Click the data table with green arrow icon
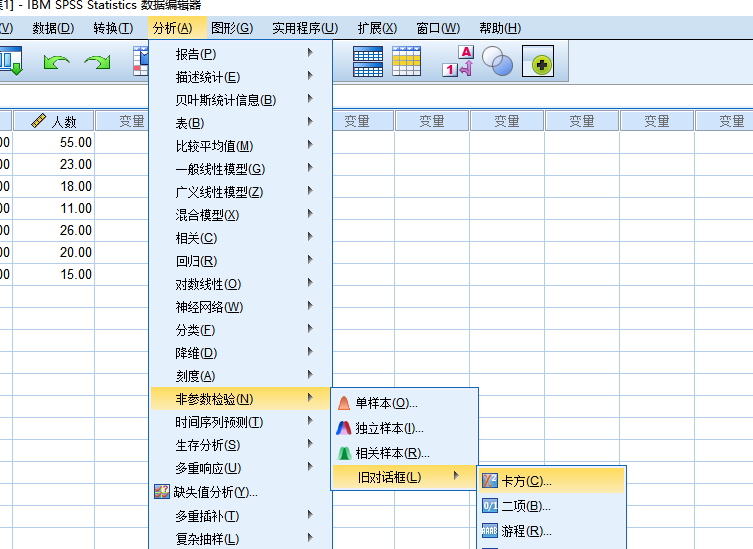 [x=11, y=61]
